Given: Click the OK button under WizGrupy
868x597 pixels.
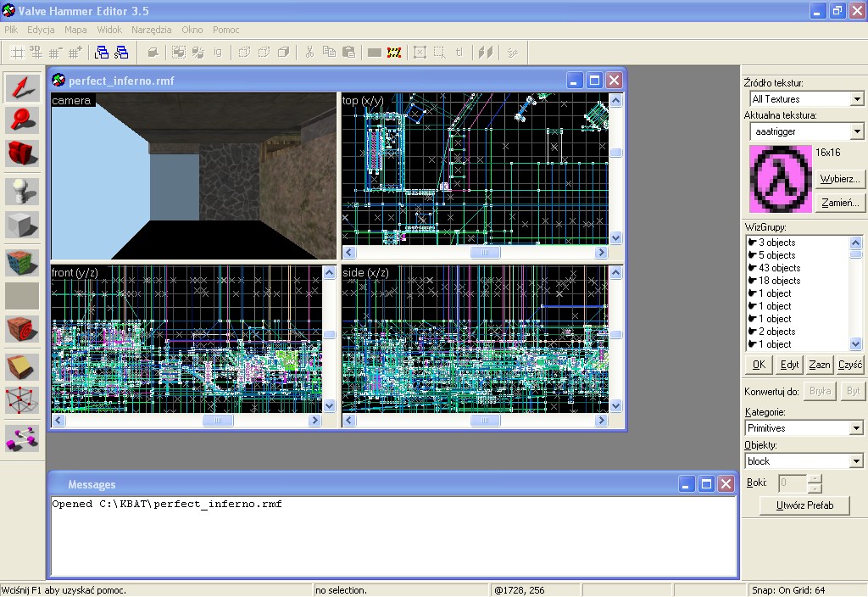Looking at the screenshot, I should (x=759, y=365).
